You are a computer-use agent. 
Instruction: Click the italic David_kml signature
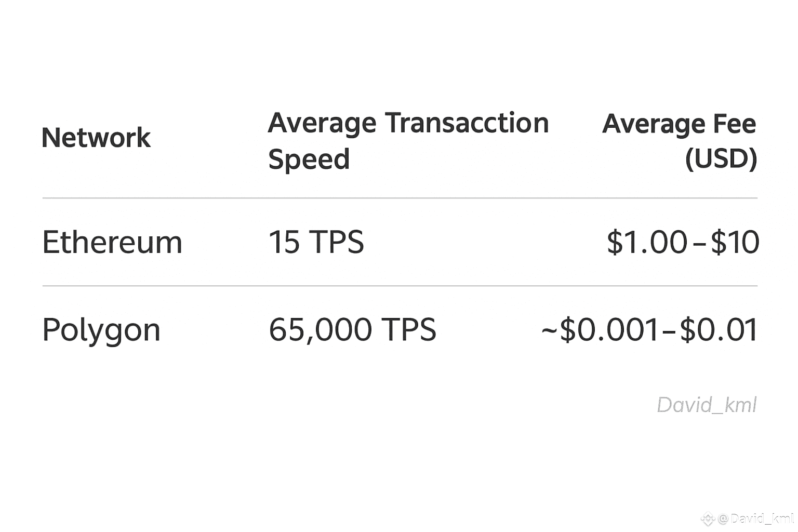point(707,405)
